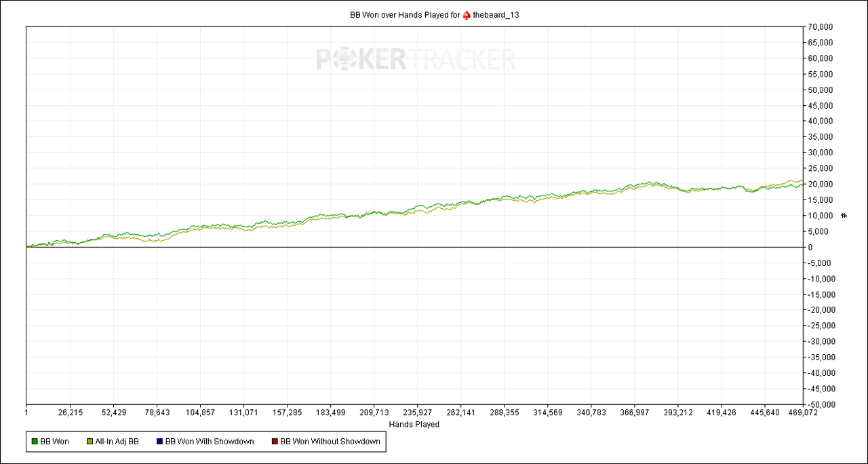Image resolution: width=868 pixels, height=464 pixels.
Task: Click the 20,000 y-axis value
Action: [821, 185]
